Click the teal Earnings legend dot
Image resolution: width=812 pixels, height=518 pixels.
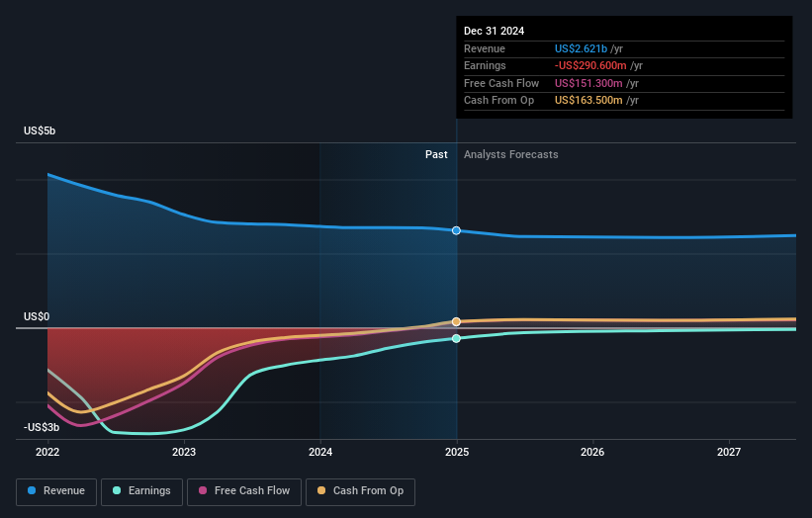tap(117, 490)
